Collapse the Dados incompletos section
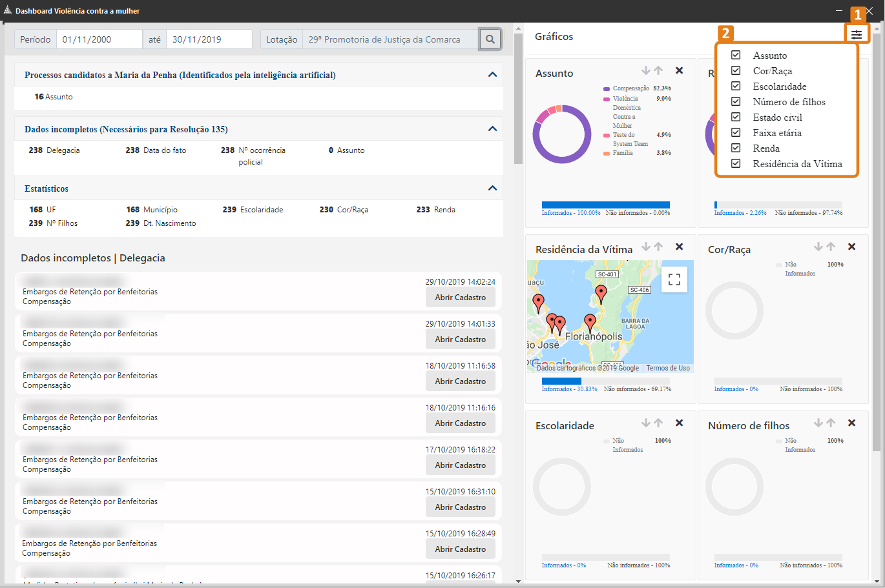This screenshot has width=885, height=588. 492,129
